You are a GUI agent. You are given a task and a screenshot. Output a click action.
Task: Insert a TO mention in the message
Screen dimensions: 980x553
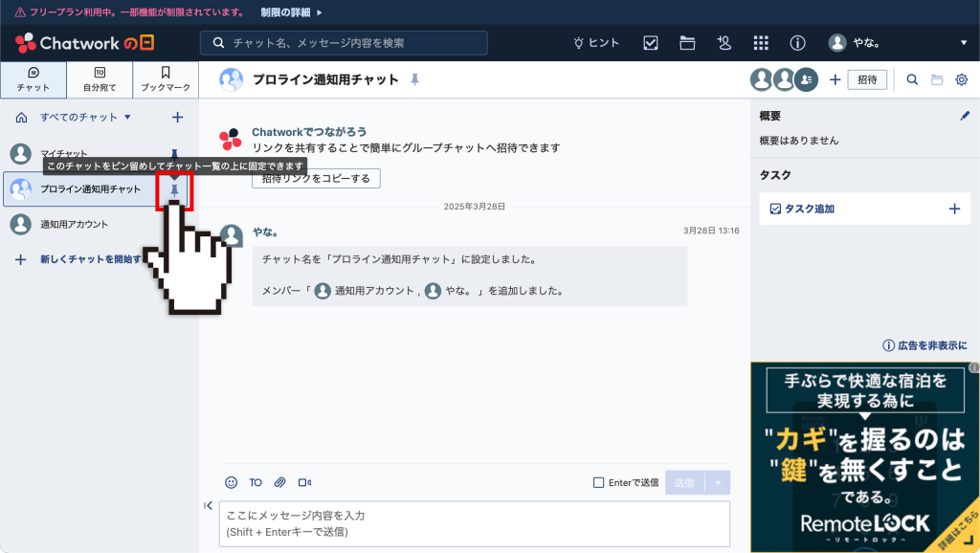(254, 482)
